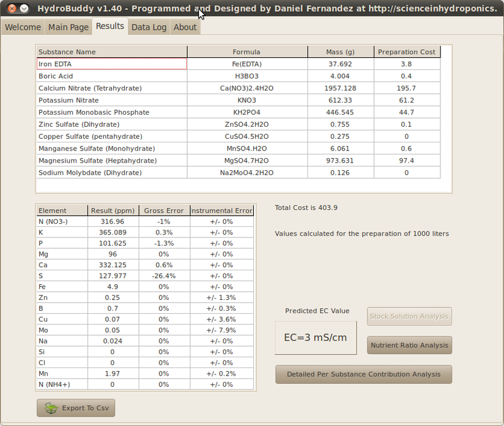Click the Total Cost is 403.9 label
The width and height of the screenshot is (504, 426).
coord(306,208)
